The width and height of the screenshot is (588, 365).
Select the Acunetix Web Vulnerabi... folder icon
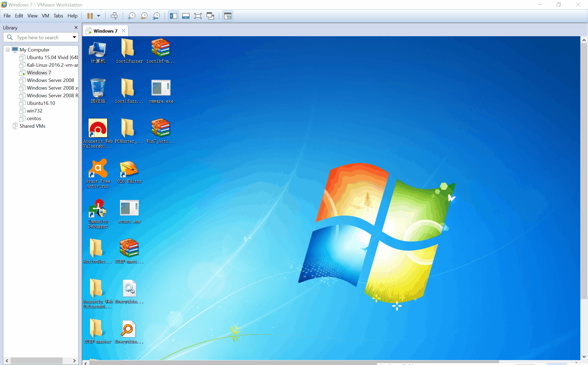click(x=98, y=294)
